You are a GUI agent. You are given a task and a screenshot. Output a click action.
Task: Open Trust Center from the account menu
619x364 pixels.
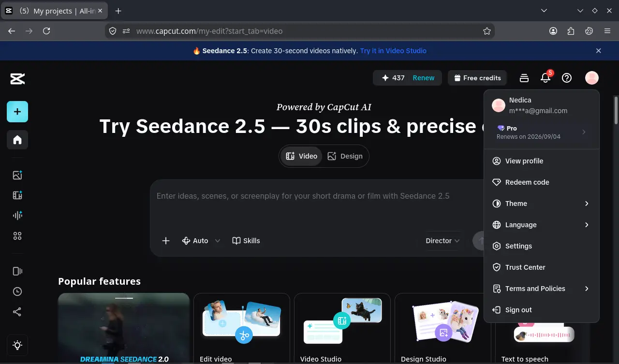pyautogui.click(x=541, y=267)
